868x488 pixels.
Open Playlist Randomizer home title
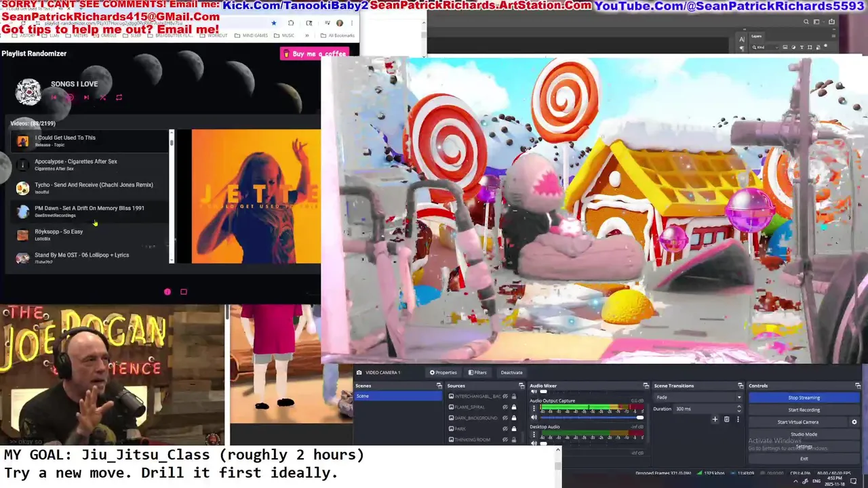tap(34, 54)
